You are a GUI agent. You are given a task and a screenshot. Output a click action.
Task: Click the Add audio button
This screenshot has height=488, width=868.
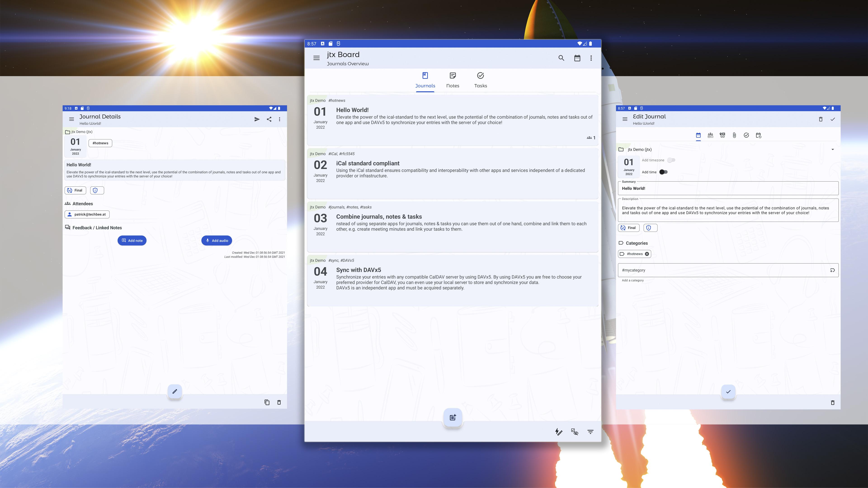tap(217, 240)
